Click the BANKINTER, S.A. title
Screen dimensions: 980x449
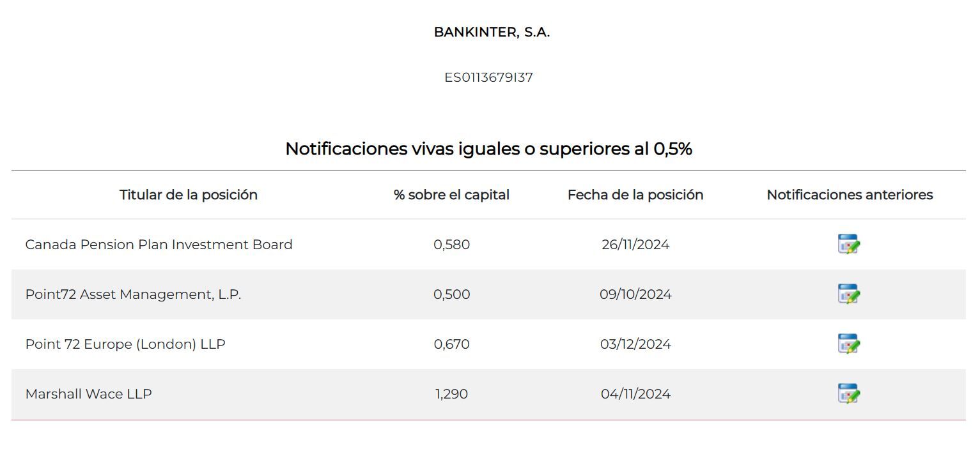tap(492, 33)
